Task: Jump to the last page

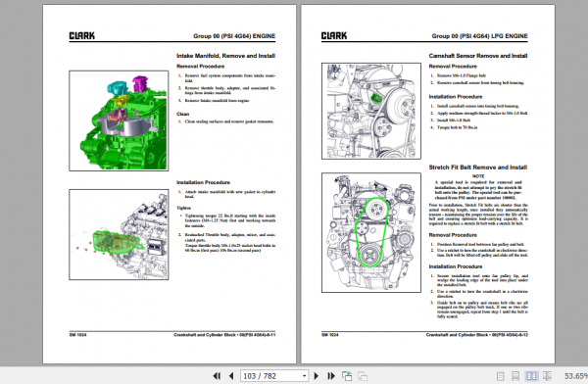Action: tap(331, 376)
